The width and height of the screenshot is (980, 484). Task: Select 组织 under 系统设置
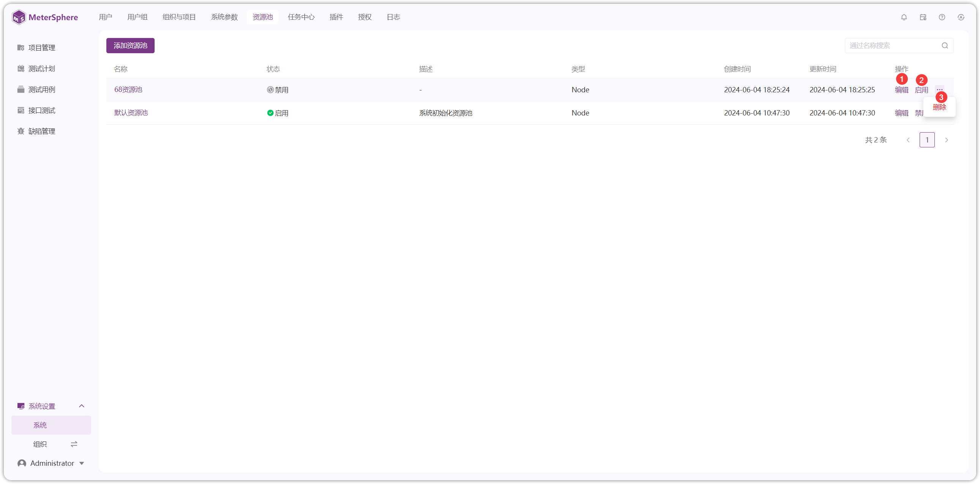pyautogui.click(x=40, y=444)
